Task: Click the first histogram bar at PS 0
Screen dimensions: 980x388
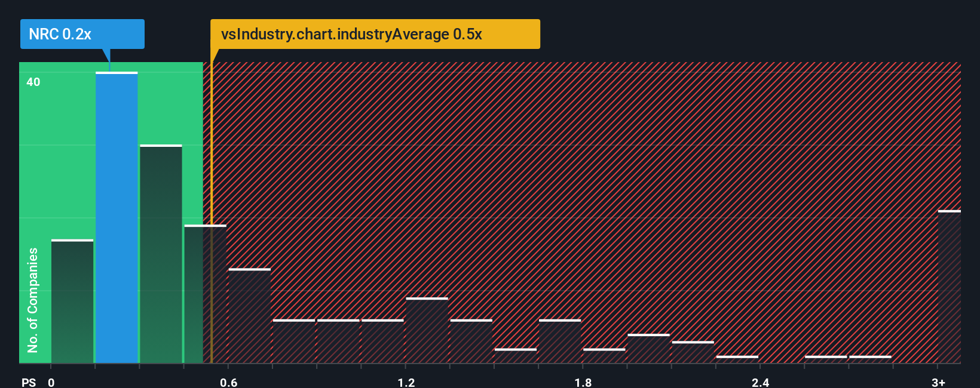Action: coord(72,301)
